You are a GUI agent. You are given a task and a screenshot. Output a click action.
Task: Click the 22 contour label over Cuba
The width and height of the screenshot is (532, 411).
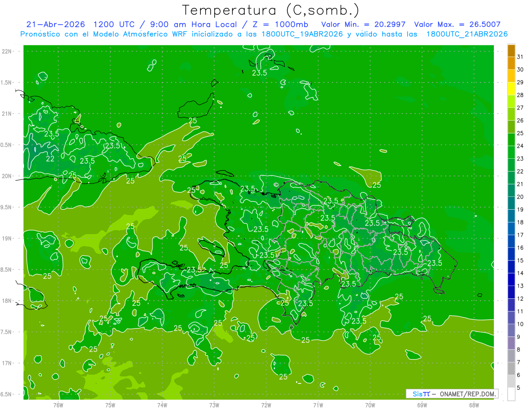point(51,158)
